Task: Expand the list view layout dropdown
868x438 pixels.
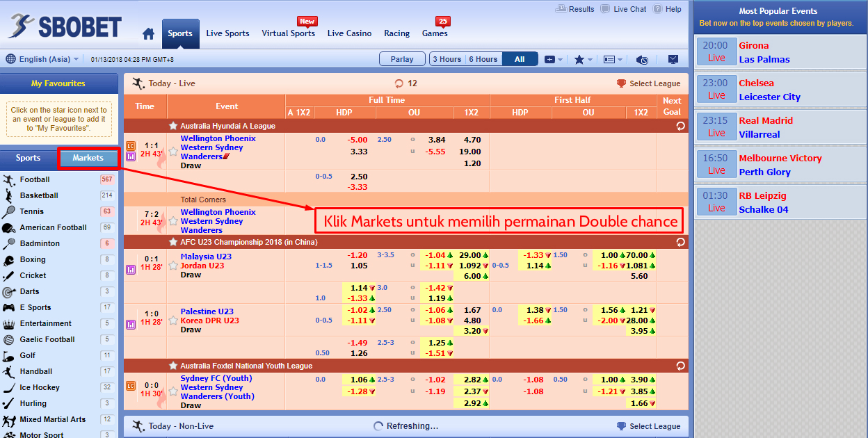Action: (x=612, y=60)
